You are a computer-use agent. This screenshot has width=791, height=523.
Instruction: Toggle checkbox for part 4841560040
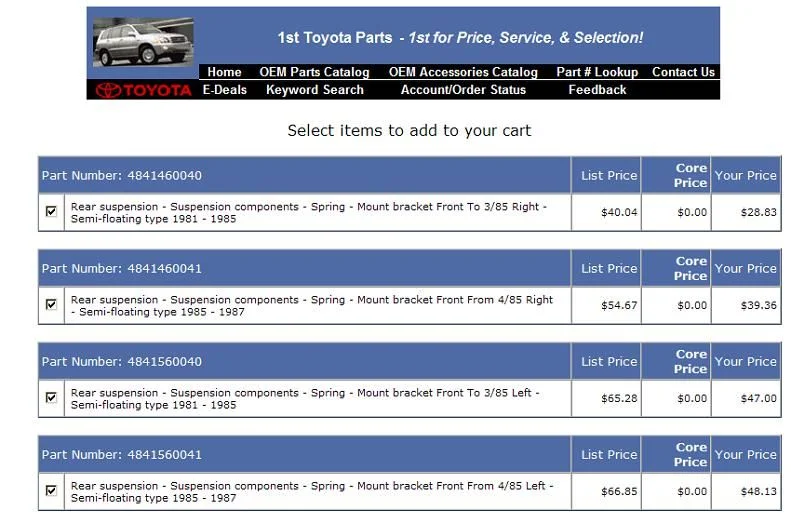click(51, 398)
